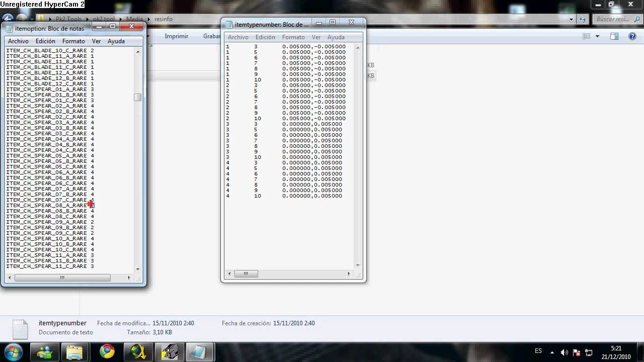This screenshot has width=644, height=362.
Task: Open Ayuda menu in itemoption Notepad
Action: coord(116,41)
